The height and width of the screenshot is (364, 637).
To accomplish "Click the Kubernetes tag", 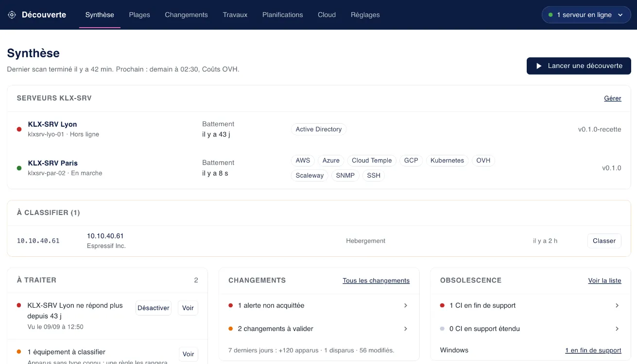I will click(448, 161).
